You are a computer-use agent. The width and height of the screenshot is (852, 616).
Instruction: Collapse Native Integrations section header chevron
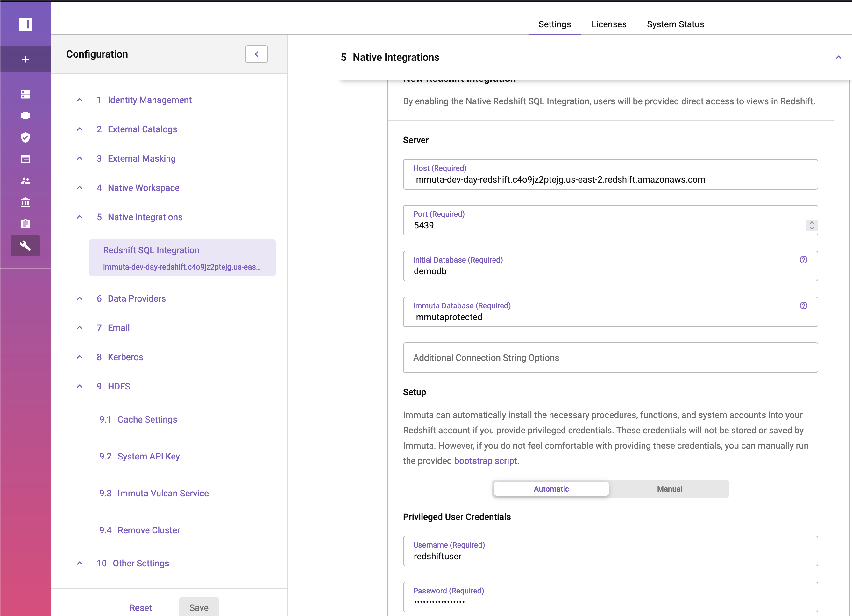[839, 57]
